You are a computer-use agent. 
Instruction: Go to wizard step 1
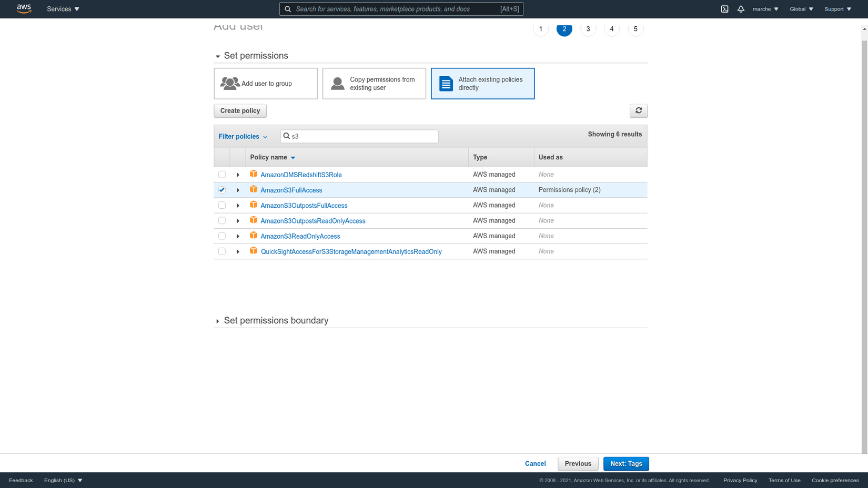point(540,29)
